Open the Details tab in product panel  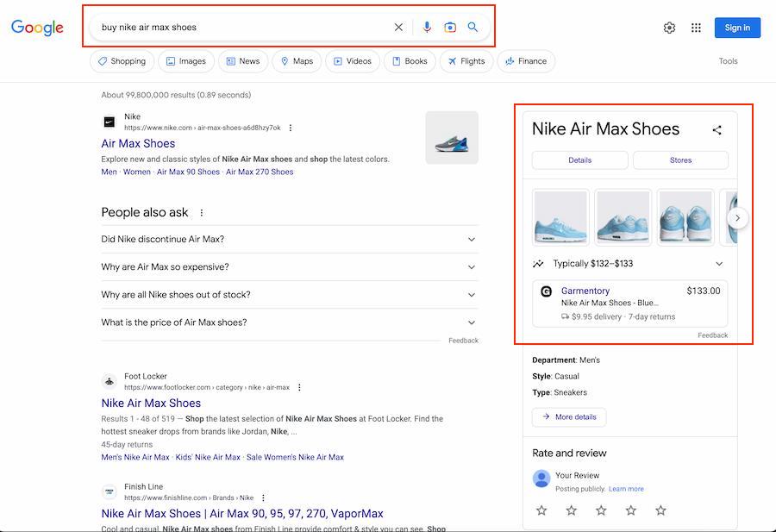(580, 160)
